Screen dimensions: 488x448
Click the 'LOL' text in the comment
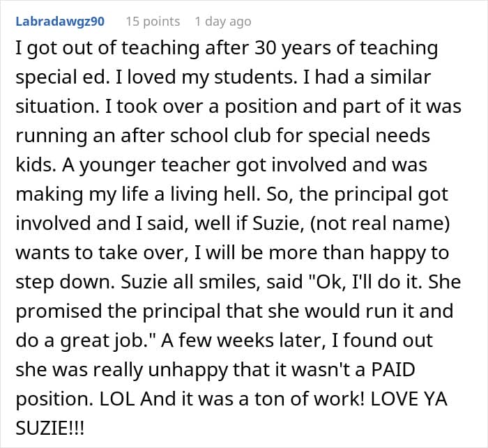(117, 399)
